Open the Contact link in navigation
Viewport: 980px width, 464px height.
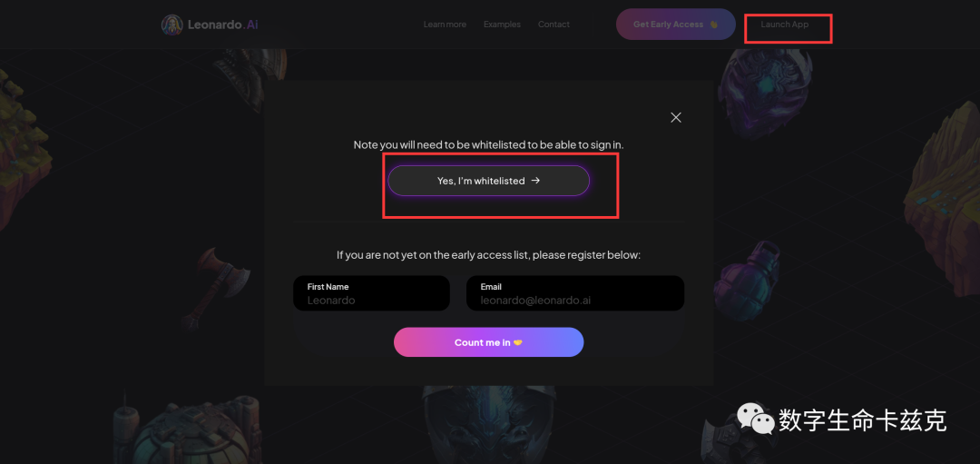[x=554, y=25]
